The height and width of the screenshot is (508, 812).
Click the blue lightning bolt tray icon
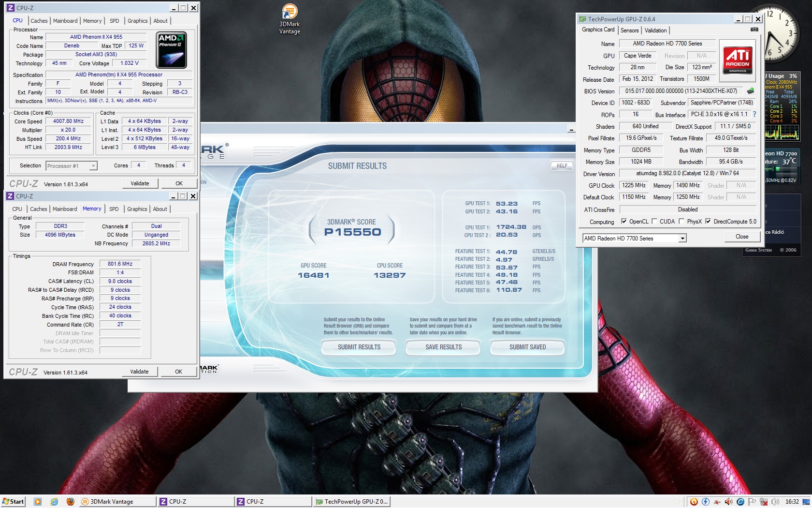705,502
